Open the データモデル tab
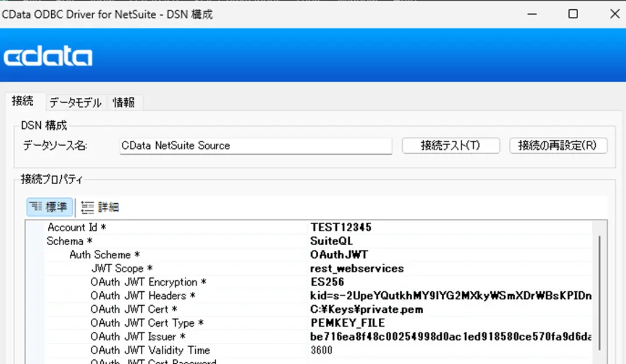626x364 pixels. tap(75, 103)
